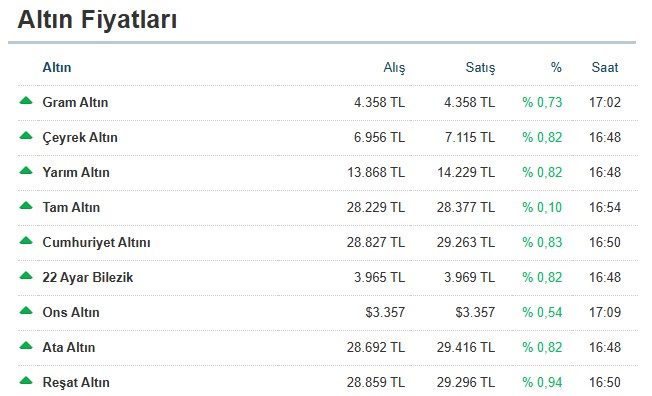Click the Altın column header
The width and height of the screenshot is (652, 396).
(57, 67)
